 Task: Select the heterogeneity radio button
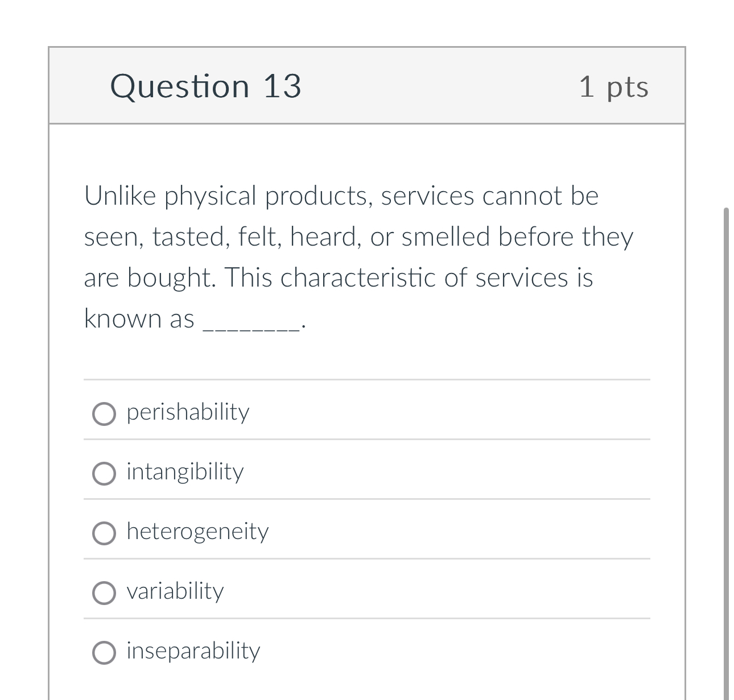[104, 533]
